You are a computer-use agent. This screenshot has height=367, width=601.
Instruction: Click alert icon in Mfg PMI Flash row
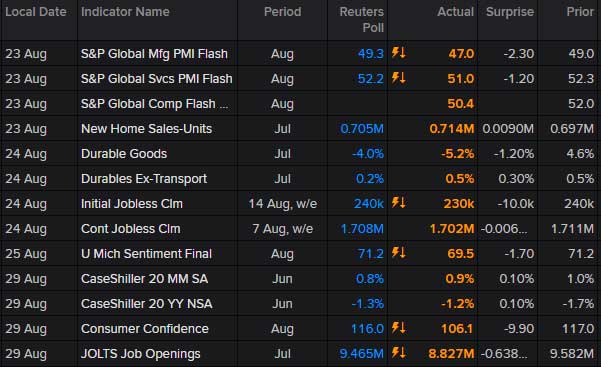399,53
